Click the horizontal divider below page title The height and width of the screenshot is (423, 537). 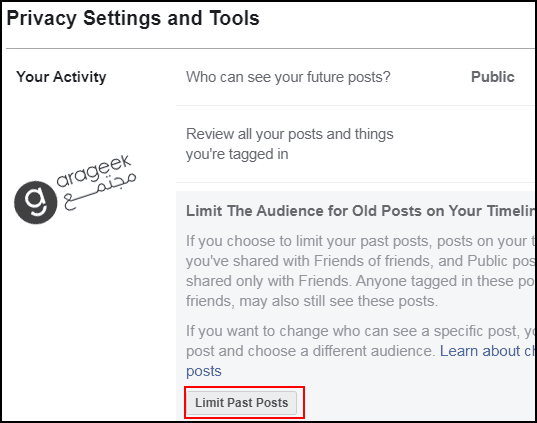pos(271,49)
